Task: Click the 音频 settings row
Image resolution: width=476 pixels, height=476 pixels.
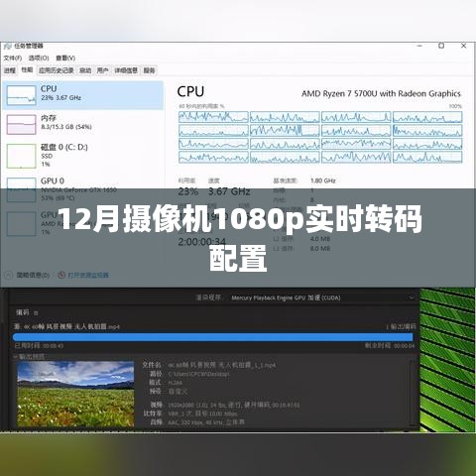Action: tap(197, 422)
